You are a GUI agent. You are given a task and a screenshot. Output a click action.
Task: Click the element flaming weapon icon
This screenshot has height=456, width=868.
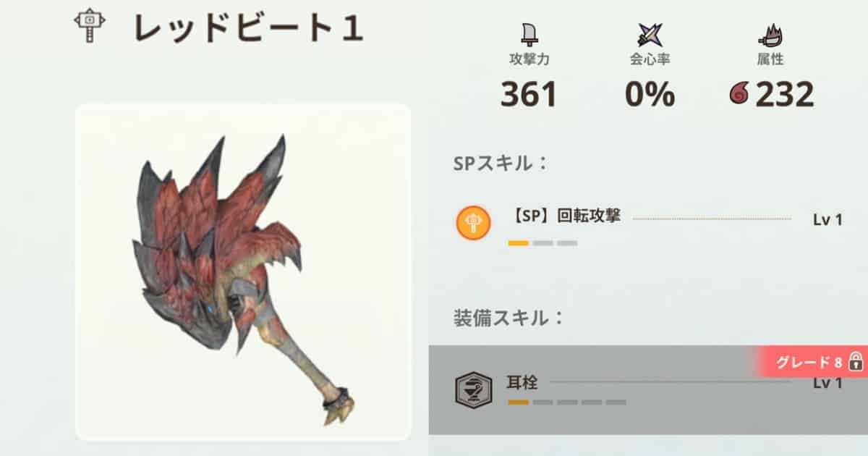point(770,35)
